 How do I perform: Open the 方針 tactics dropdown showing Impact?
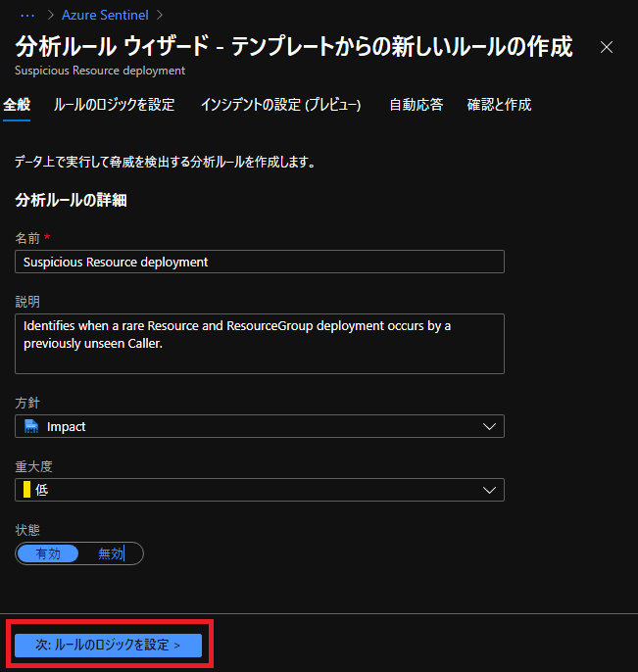coord(260,426)
